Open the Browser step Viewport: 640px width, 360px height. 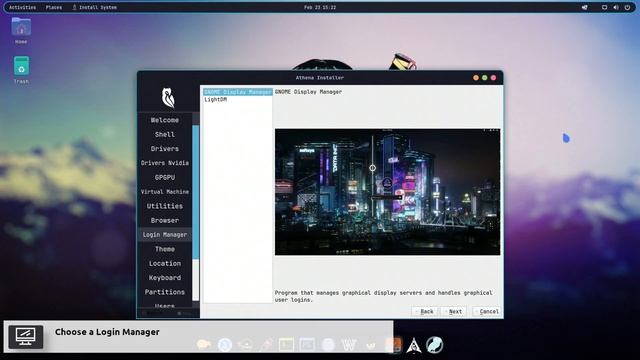(x=164, y=220)
